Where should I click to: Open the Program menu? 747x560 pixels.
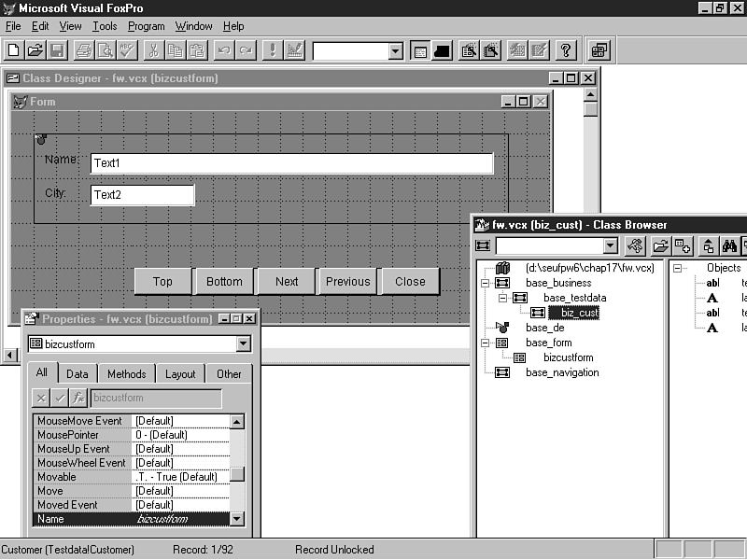tap(146, 26)
